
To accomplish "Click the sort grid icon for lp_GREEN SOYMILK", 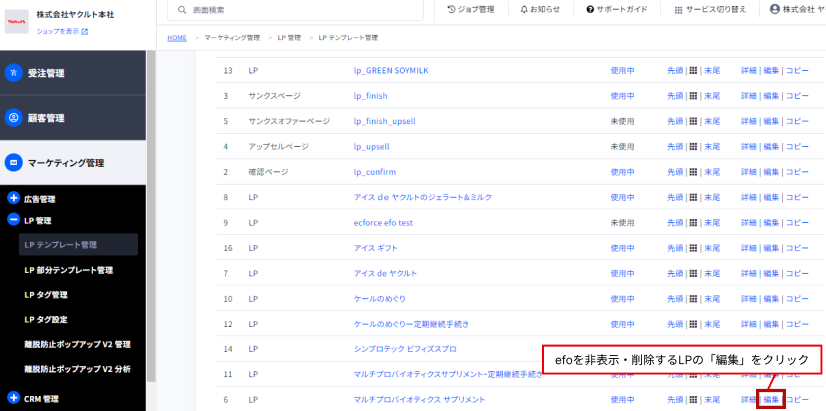I will [x=694, y=71].
